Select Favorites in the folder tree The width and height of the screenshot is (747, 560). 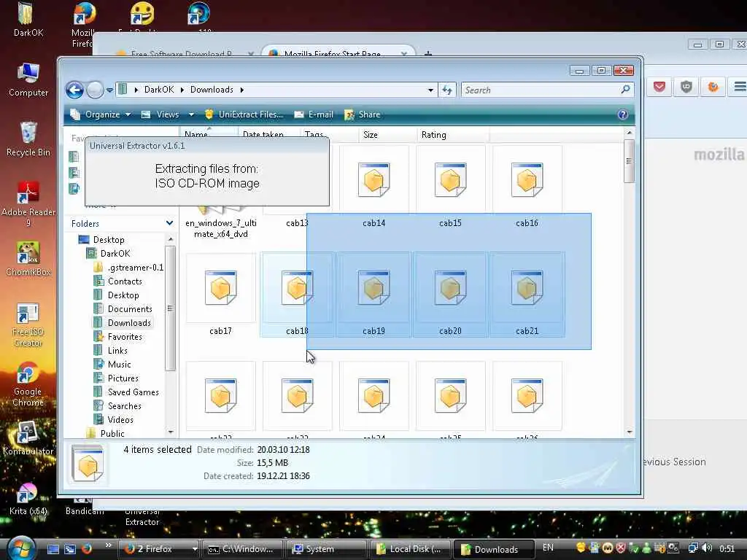125,336
